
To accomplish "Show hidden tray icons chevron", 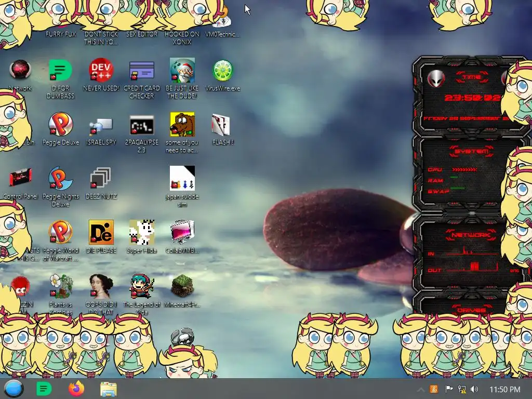I will pyautogui.click(x=420, y=390).
